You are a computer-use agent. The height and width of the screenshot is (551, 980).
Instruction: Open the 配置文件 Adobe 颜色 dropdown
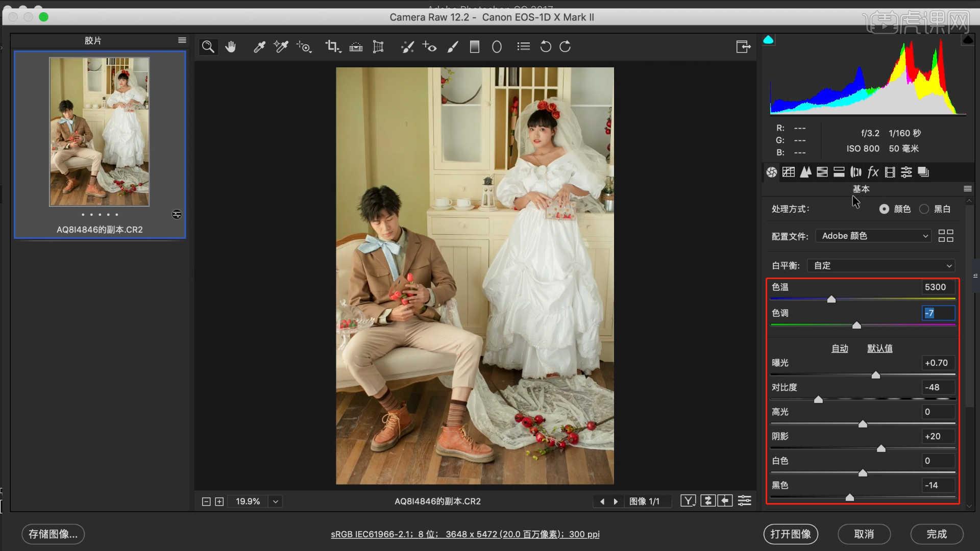click(x=873, y=236)
